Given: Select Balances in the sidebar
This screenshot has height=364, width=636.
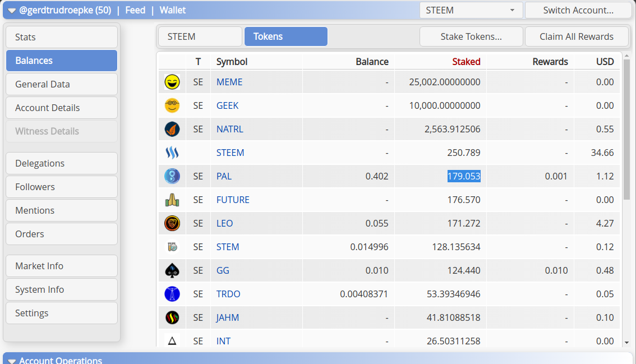Looking at the screenshot, I should (x=62, y=61).
